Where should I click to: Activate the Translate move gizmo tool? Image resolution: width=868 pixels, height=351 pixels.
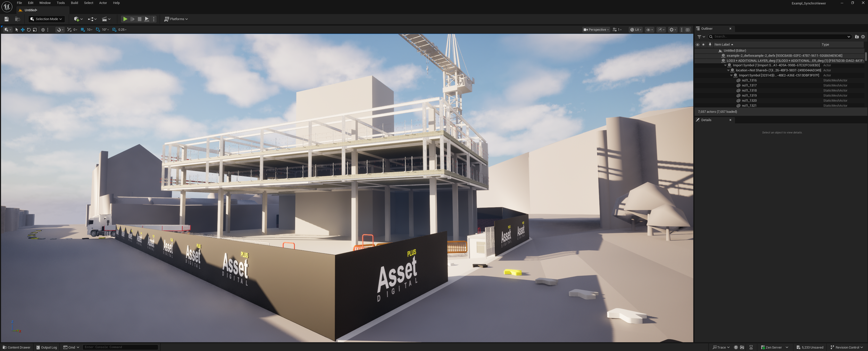[23, 30]
